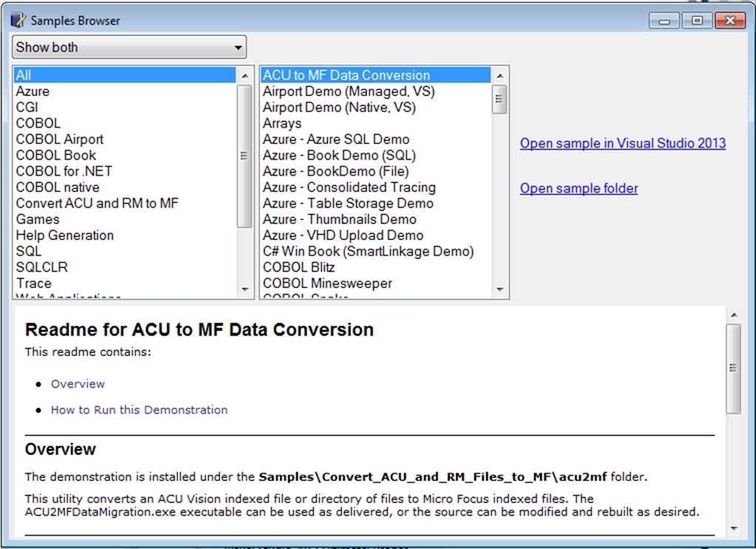Click "Open sample in Visual Studio 2013" link
Viewport: 756px width, 549px height.
(622, 143)
